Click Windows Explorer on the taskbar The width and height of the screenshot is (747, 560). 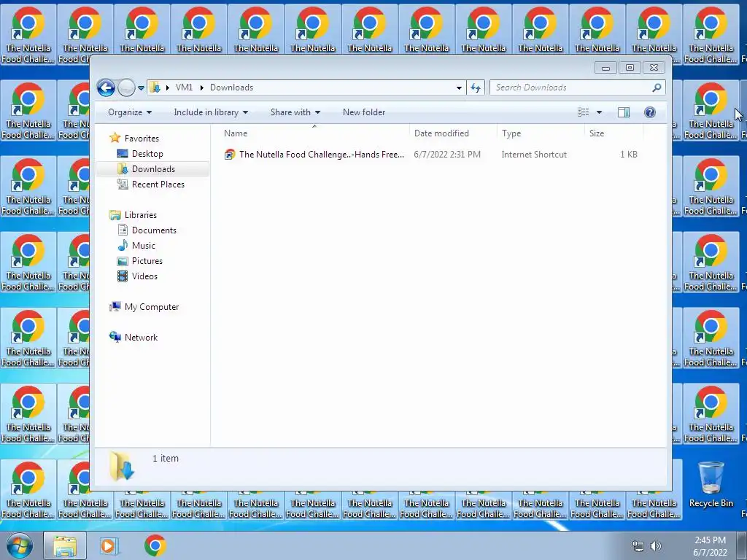[x=65, y=545]
